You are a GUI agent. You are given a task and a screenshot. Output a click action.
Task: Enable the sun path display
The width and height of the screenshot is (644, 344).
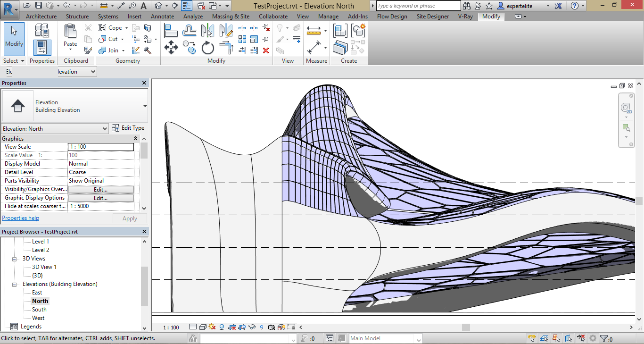pyautogui.click(x=212, y=327)
